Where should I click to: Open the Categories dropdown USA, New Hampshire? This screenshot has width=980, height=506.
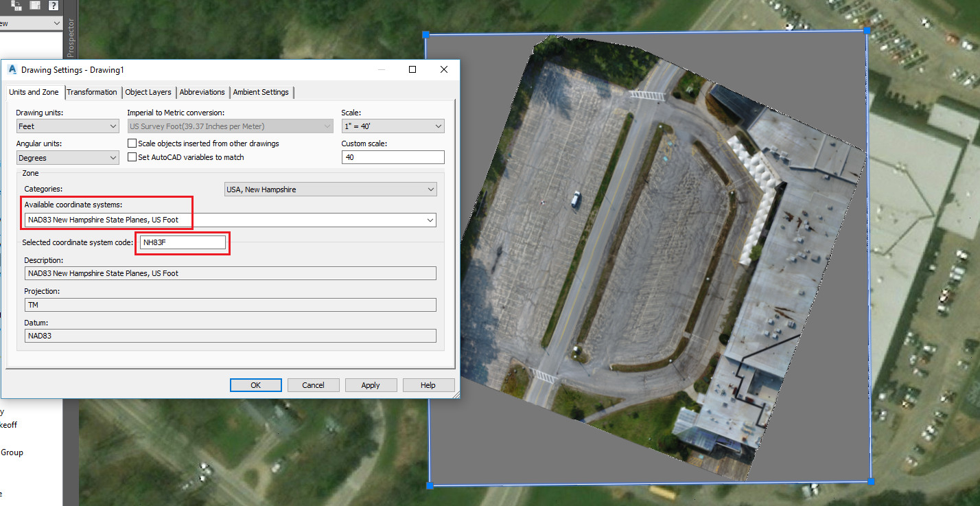[x=331, y=189]
